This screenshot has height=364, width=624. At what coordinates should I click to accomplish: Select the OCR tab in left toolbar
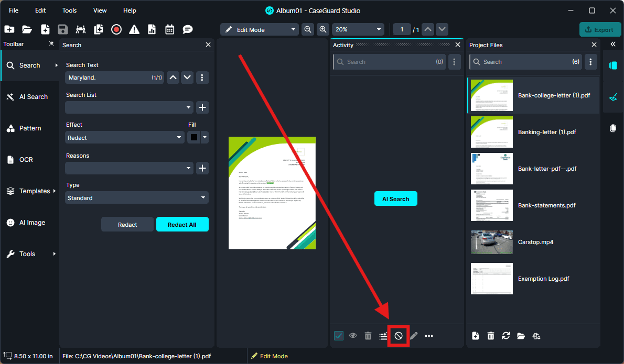coord(26,160)
